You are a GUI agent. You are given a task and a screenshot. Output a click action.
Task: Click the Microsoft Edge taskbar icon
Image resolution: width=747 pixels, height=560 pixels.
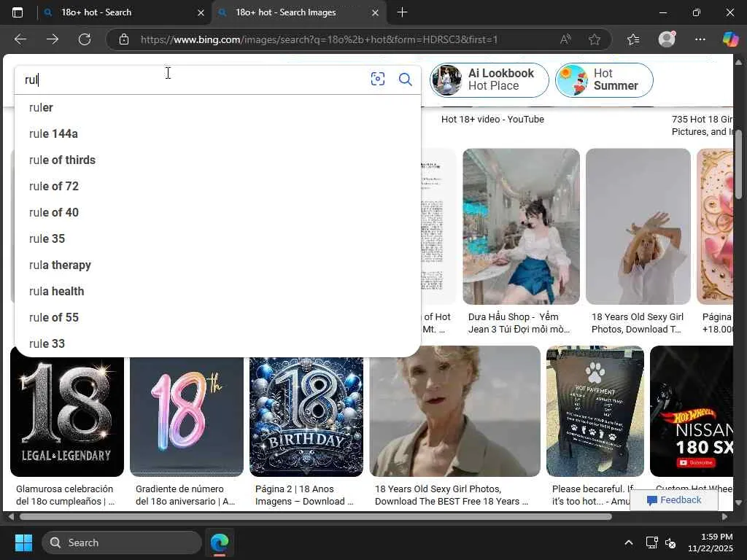pyautogui.click(x=220, y=542)
